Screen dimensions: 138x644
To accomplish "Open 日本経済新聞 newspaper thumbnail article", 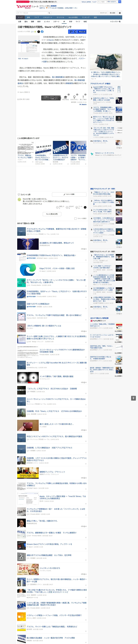I will click(43, 147).
